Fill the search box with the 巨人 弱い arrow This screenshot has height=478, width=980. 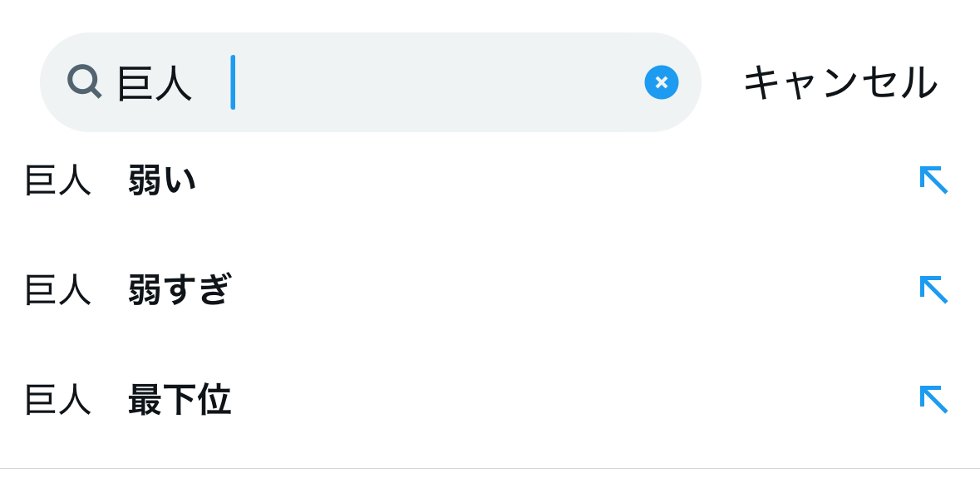pyautogui.click(x=933, y=180)
